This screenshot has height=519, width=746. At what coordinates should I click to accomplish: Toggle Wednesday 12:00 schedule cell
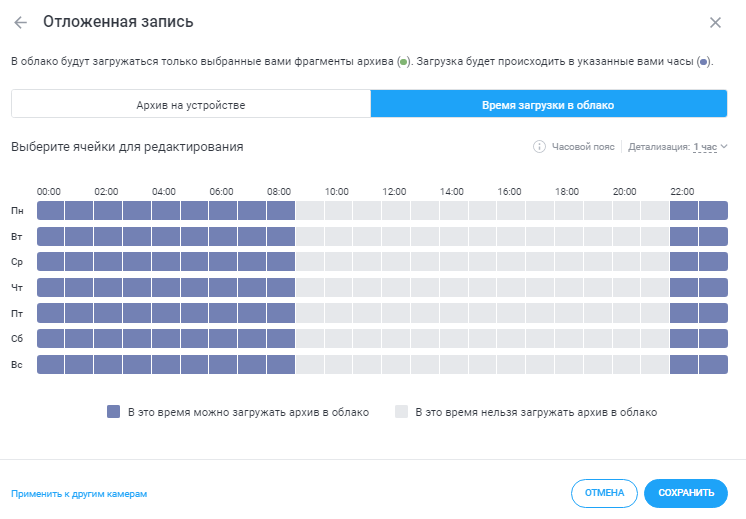[396, 261]
